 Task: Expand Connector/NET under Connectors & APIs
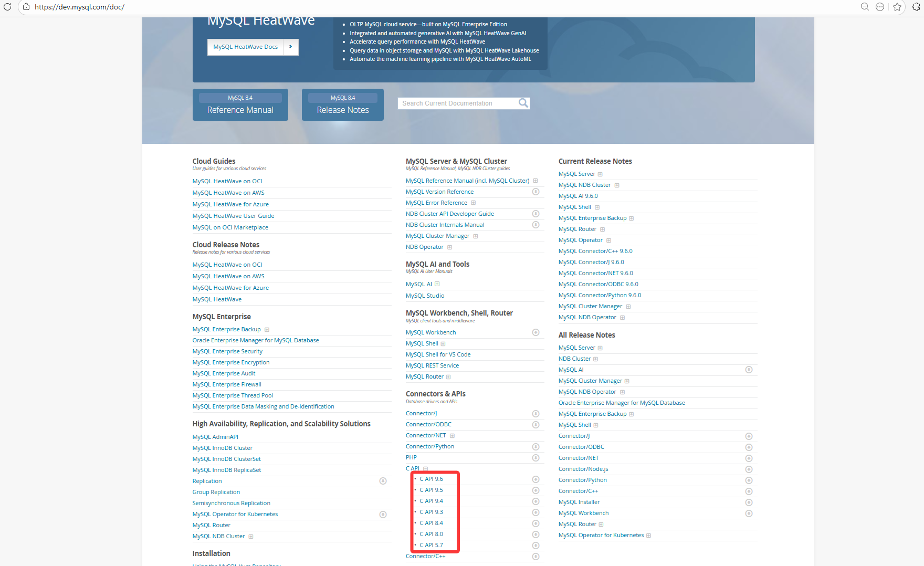[x=452, y=436]
